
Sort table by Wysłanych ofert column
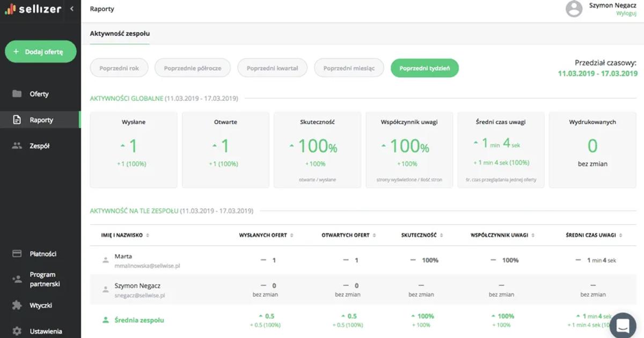(266, 235)
